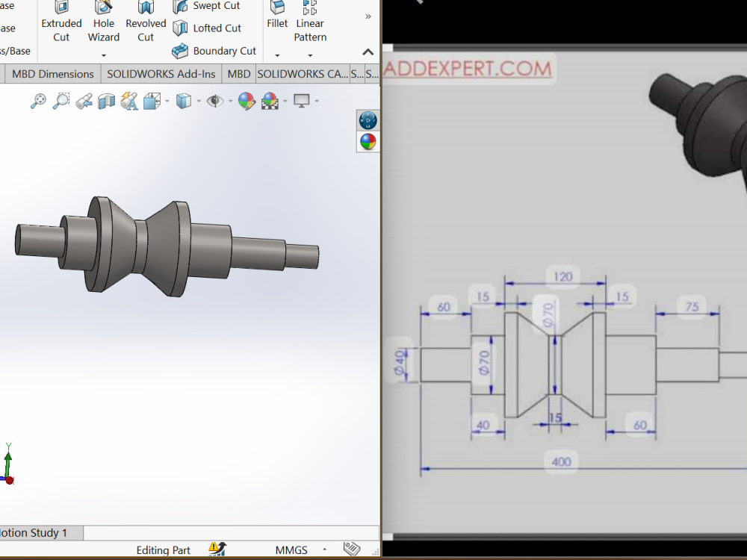Toggle the Hide/Show Items eye icon
The height and width of the screenshot is (560, 747).
click(x=215, y=101)
